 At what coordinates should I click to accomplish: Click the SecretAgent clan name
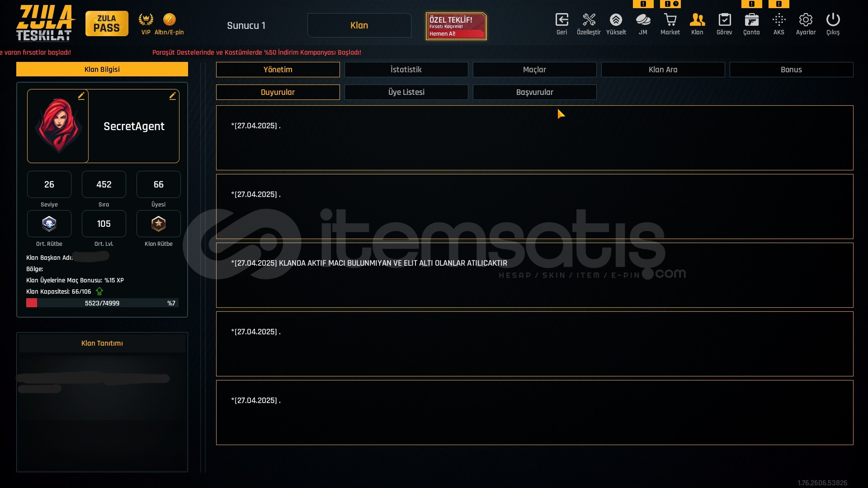(134, 126)
